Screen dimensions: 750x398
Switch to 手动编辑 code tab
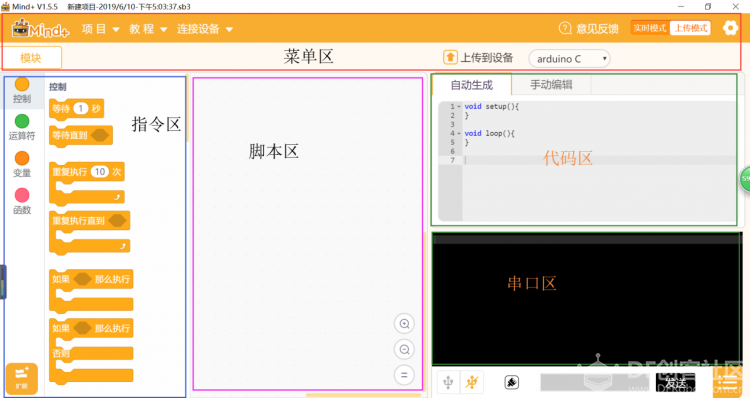tap(551, 85)
